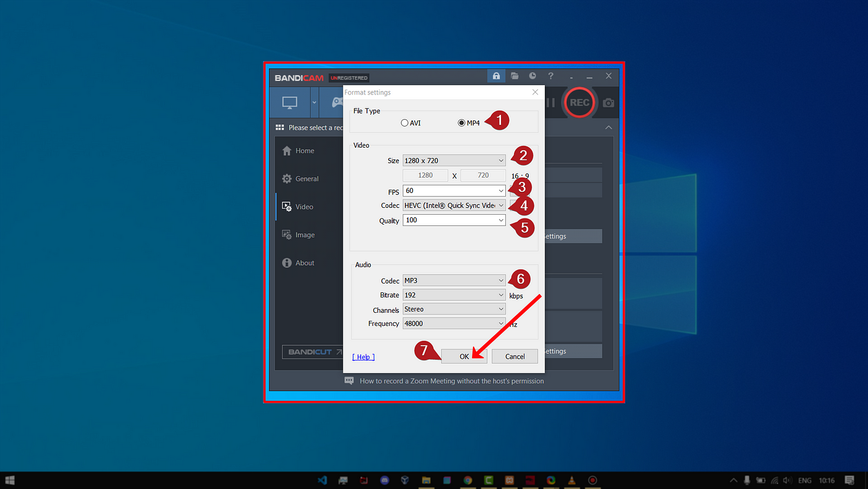Open Visual Studio Code from taskbar

tap(322, 480)
